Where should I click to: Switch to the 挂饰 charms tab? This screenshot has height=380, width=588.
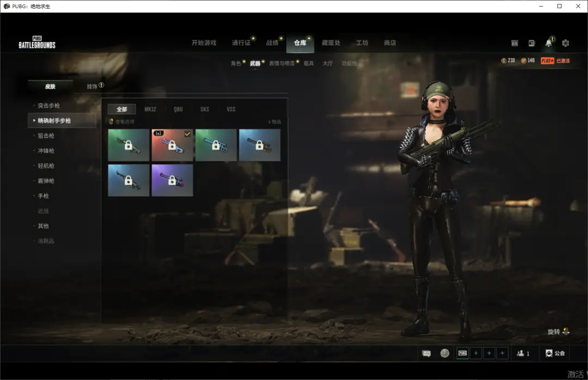coord(92,86)
